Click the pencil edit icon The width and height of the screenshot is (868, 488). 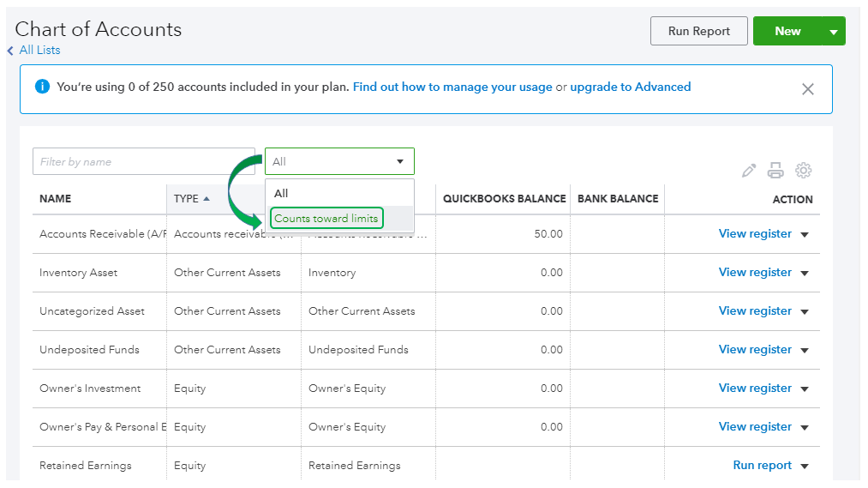click(749, 171)
